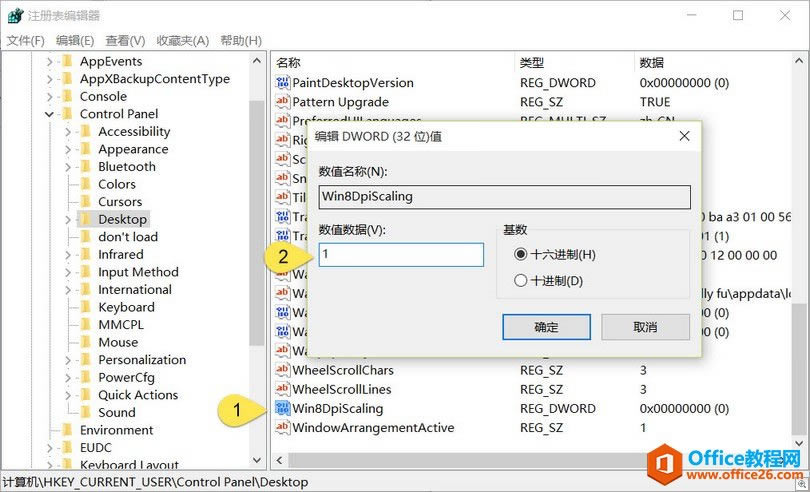Confirm with the 确定 button

point(546,327)
